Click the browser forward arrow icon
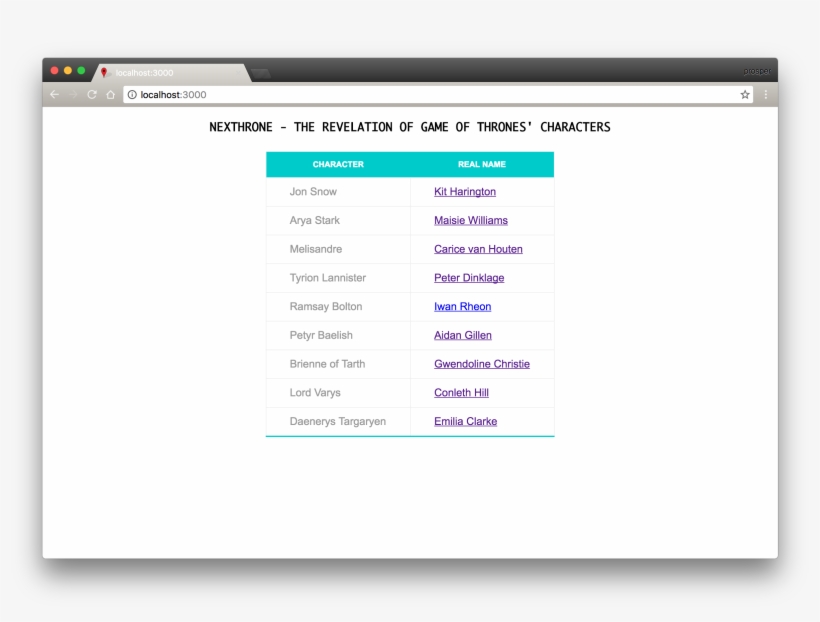The image size is (820, 622). [x=72, y=94]
